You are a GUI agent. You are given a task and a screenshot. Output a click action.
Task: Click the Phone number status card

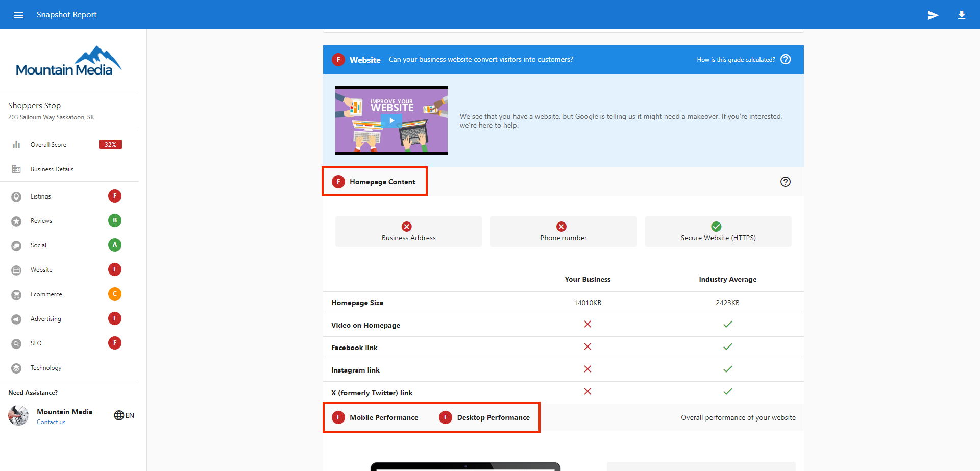coord(563,232)
